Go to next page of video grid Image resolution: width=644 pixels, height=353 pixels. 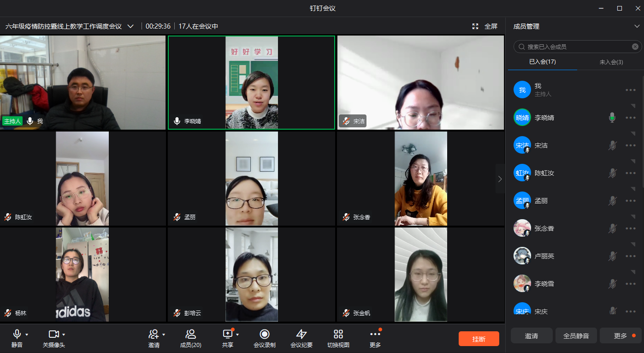tap(500, 179)
